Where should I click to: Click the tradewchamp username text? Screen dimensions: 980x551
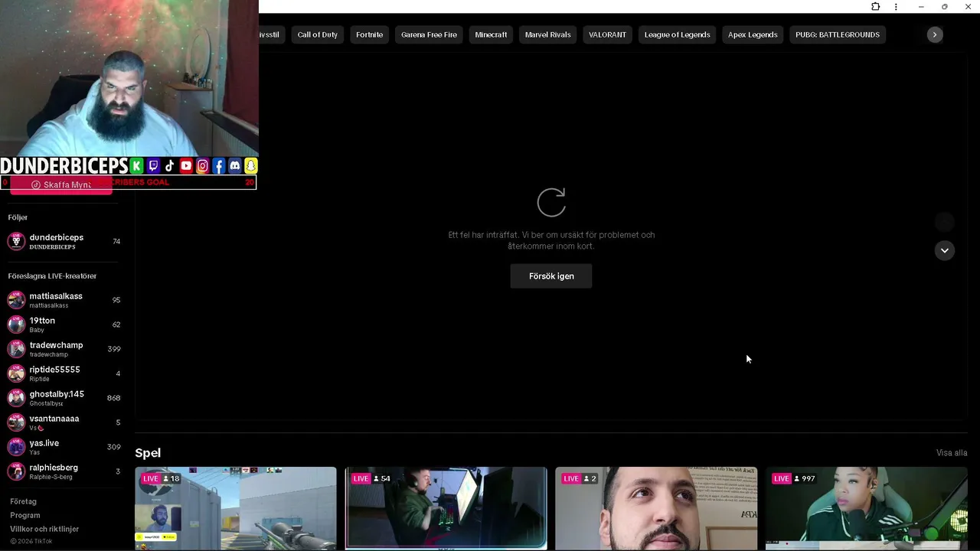tap(56, 345)
